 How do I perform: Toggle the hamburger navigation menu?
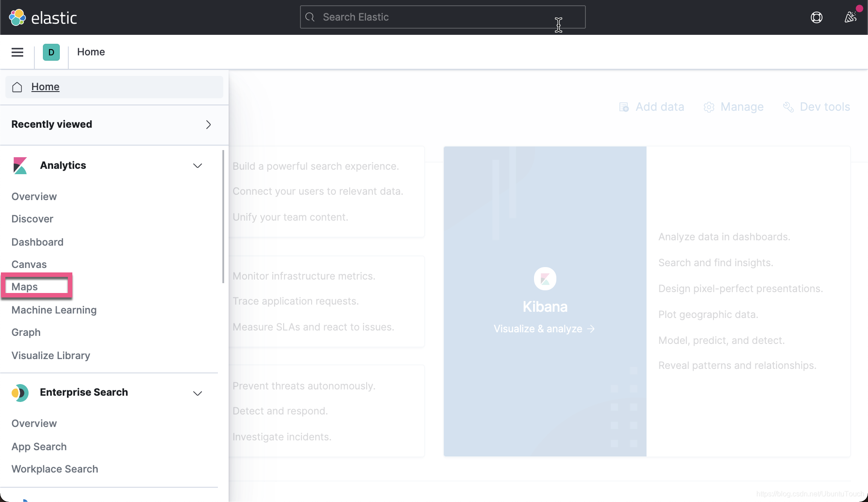pyautogui.click(x=17, y=52)
